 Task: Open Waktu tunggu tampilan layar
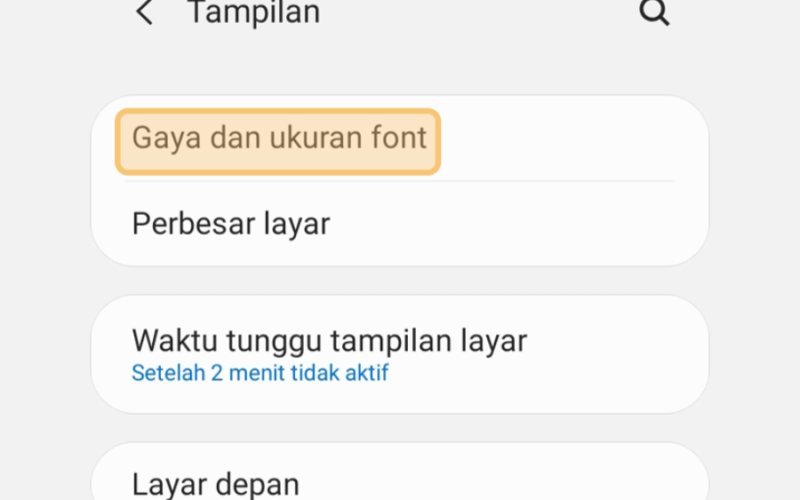(x=400, y=354)
